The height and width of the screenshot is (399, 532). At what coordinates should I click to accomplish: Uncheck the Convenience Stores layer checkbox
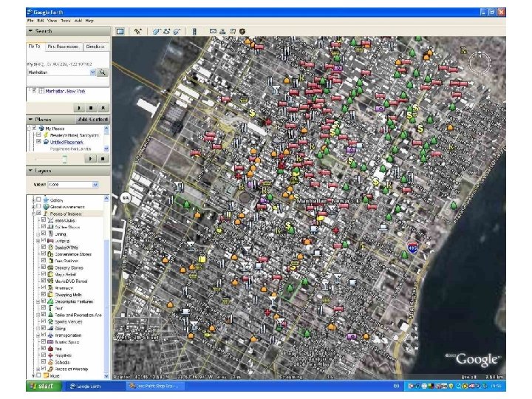tap(44, 253)
